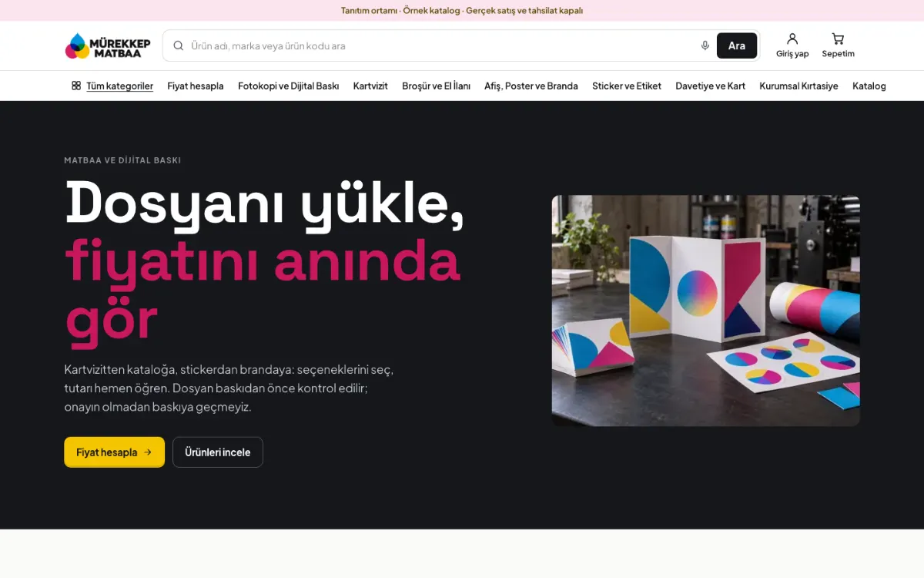
Task: Click the Mürekkep Matbaa logo
Action: pyautogui.click(x=108, y=46)
